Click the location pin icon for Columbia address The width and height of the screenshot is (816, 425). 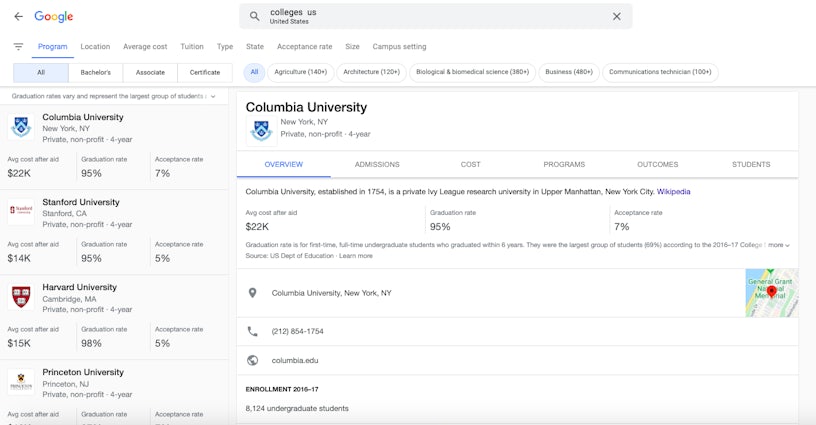pos(252,293)
